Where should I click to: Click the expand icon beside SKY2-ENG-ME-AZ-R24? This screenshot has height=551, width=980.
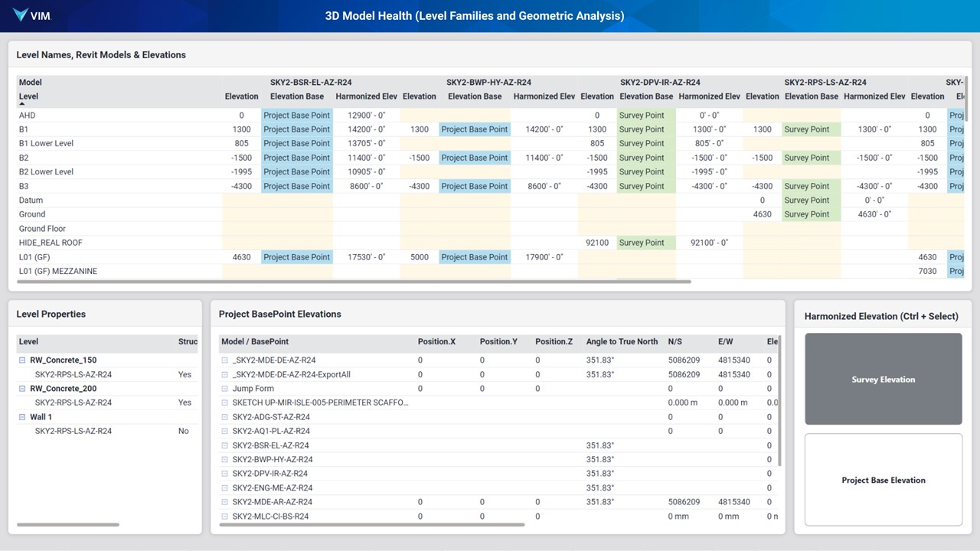click(x=225, y=488)
